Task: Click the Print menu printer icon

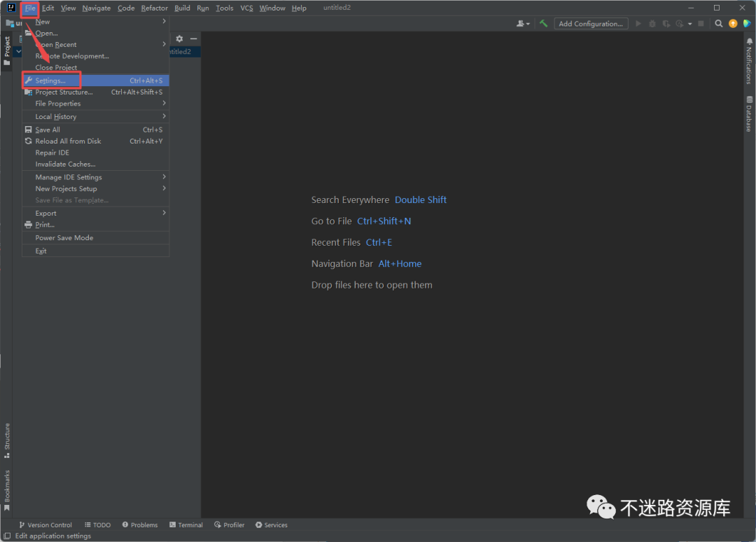Action: 29,225
